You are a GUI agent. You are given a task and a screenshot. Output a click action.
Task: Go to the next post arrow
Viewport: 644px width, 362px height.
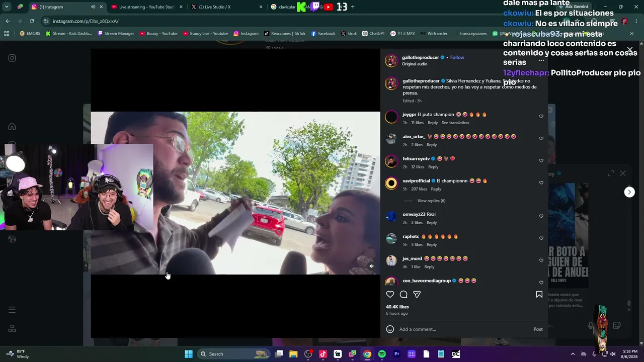pos(629,192)
